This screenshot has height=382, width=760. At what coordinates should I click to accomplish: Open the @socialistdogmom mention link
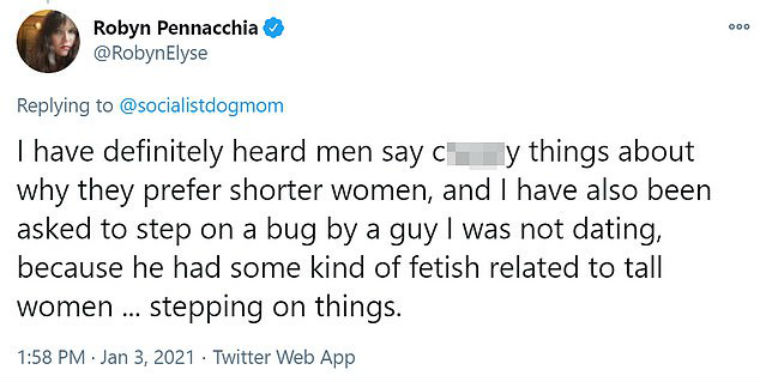tap(201, 106)
